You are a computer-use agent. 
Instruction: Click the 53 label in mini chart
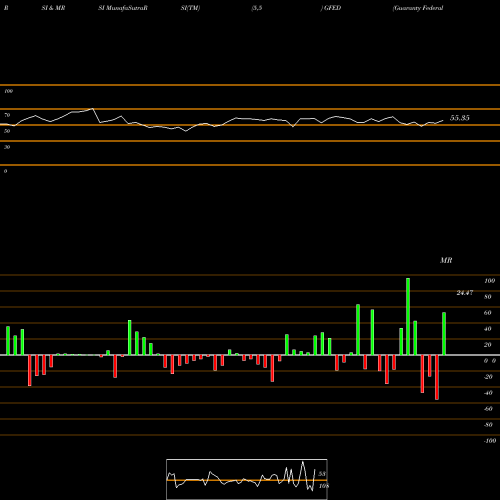tap(321, 474)
